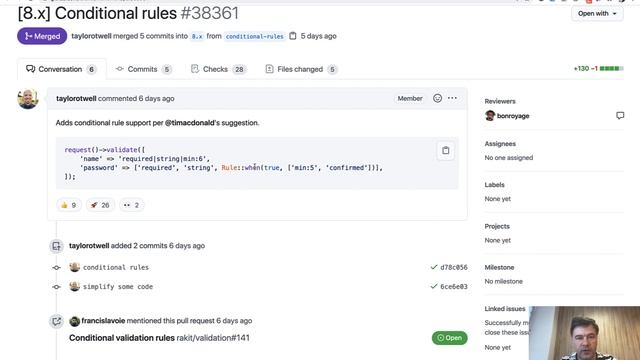Open taylorotwell profile link in merge header
640x360 pixels.
click(91, 36)
